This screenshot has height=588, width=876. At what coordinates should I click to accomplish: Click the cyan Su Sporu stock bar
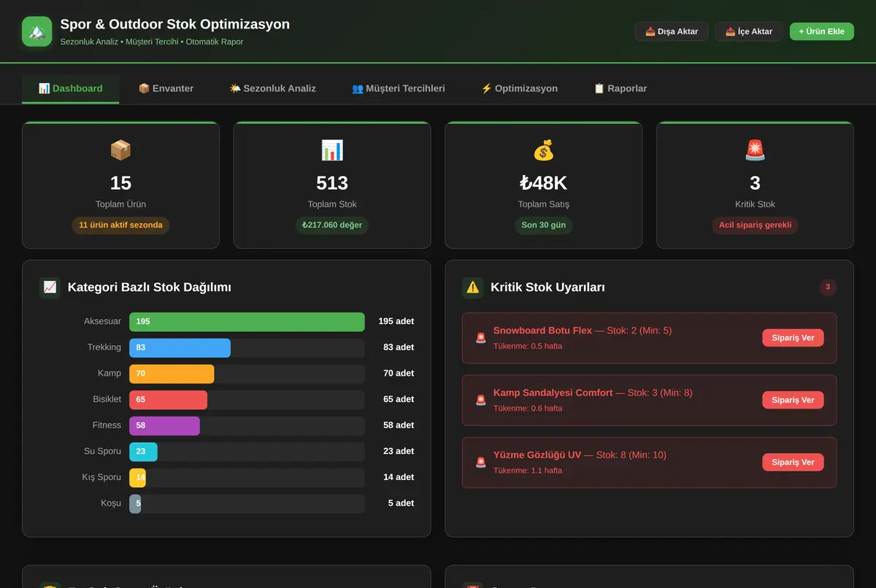[x=143, y=452]
